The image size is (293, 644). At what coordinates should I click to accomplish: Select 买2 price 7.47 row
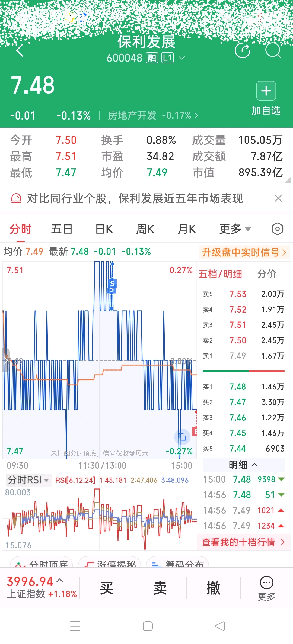(243, 402)
